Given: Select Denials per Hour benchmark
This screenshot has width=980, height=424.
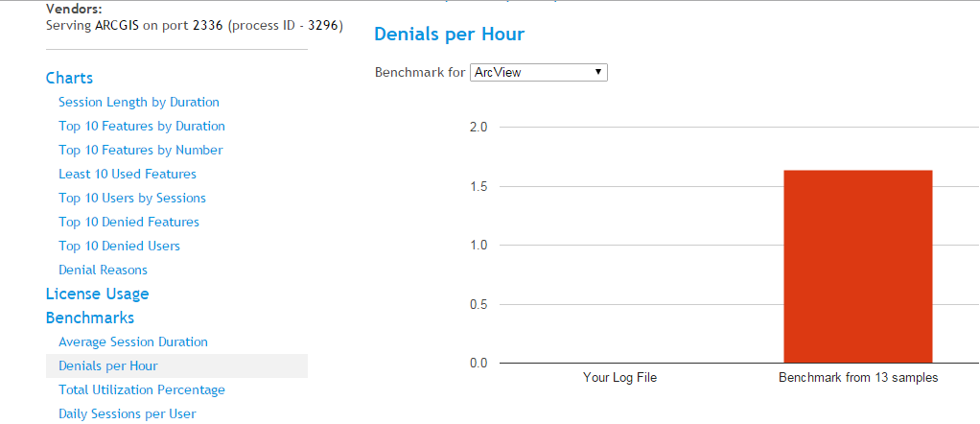Looking at the screenshot, I should (108, 365).
